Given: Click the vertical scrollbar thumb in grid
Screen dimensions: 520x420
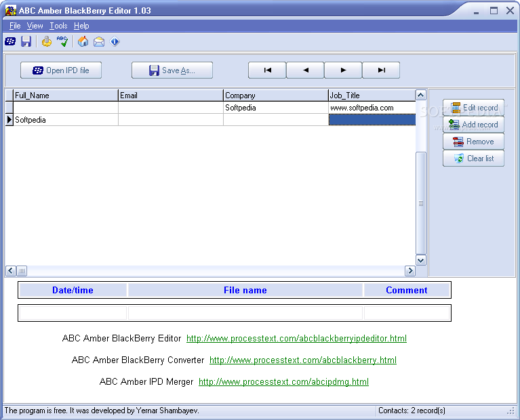Looking at the screenshot, I should [421, 203].
